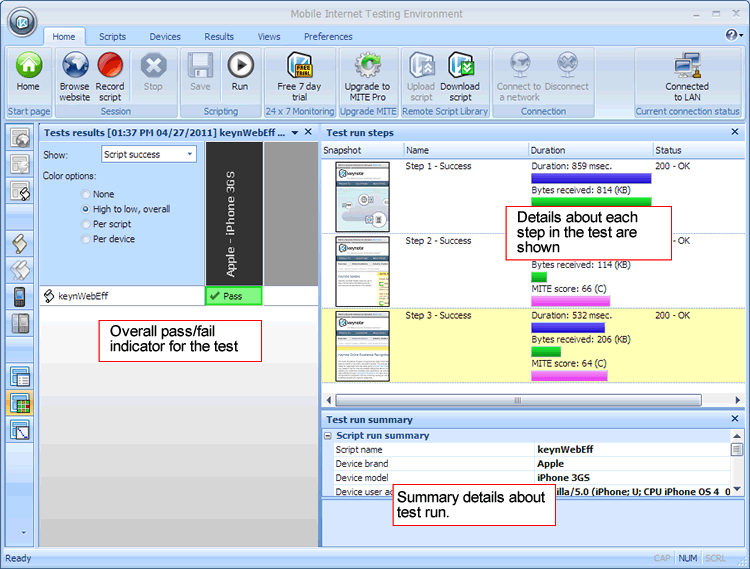Click the Script name row in summary

532,449
